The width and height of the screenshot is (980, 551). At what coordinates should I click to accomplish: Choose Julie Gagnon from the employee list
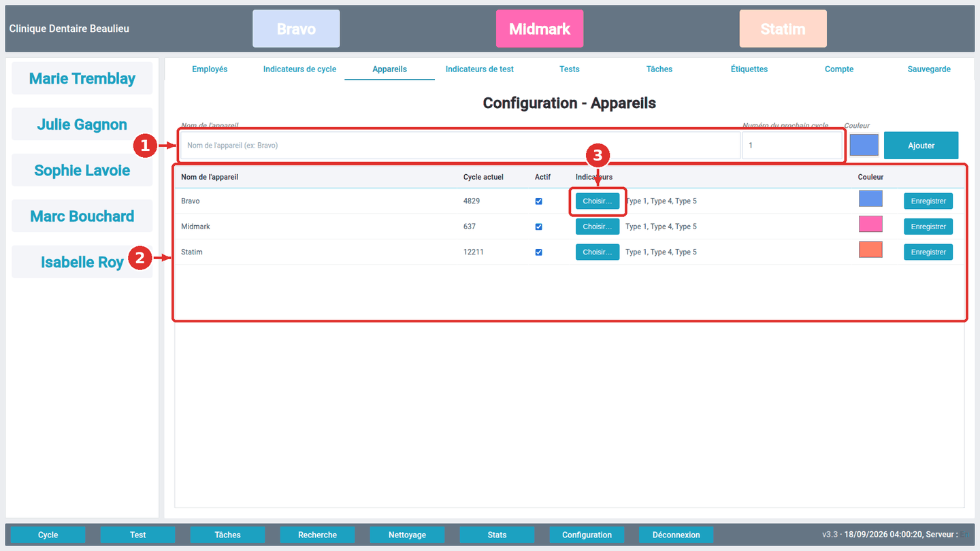(x=82, y=124)
